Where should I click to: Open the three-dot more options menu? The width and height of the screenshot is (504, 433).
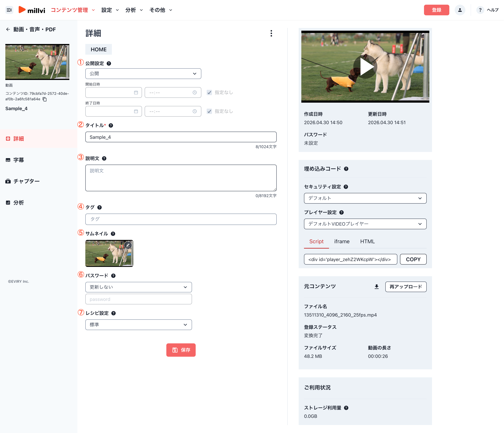[271, 33]
